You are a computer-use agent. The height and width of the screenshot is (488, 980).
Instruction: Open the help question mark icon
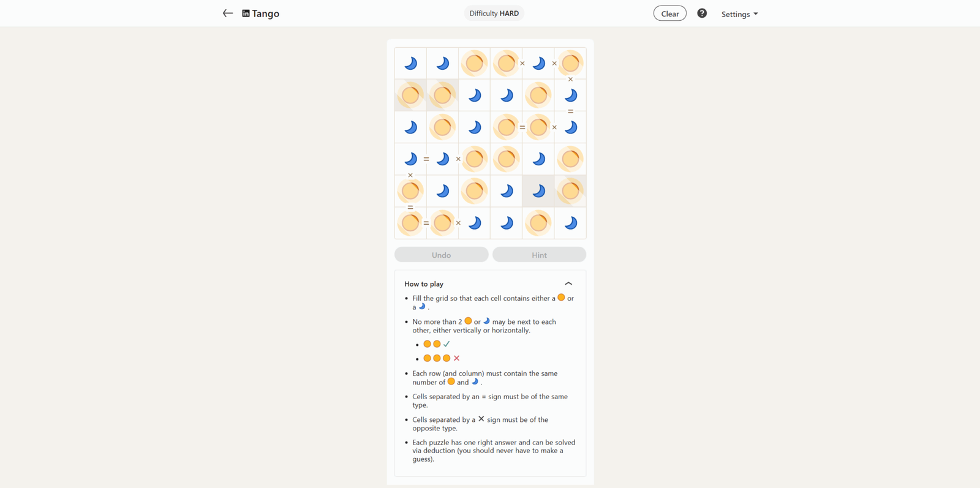click(x=702, y=13)
